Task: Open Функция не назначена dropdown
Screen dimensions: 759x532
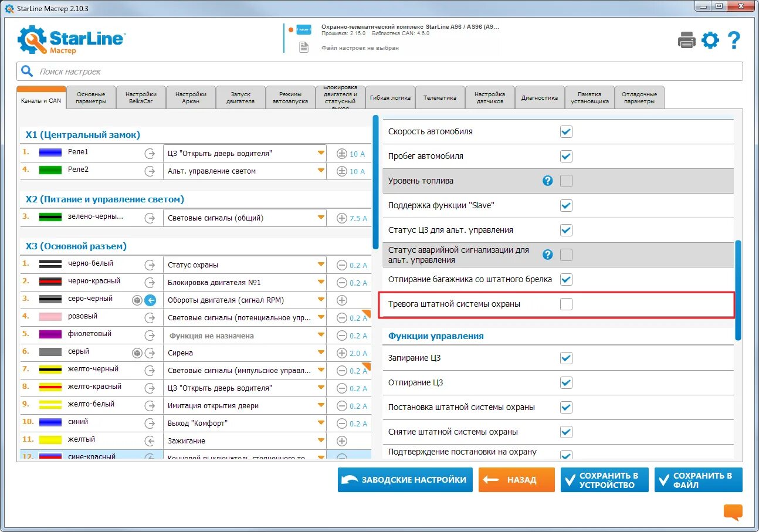Action: (245, 336)
